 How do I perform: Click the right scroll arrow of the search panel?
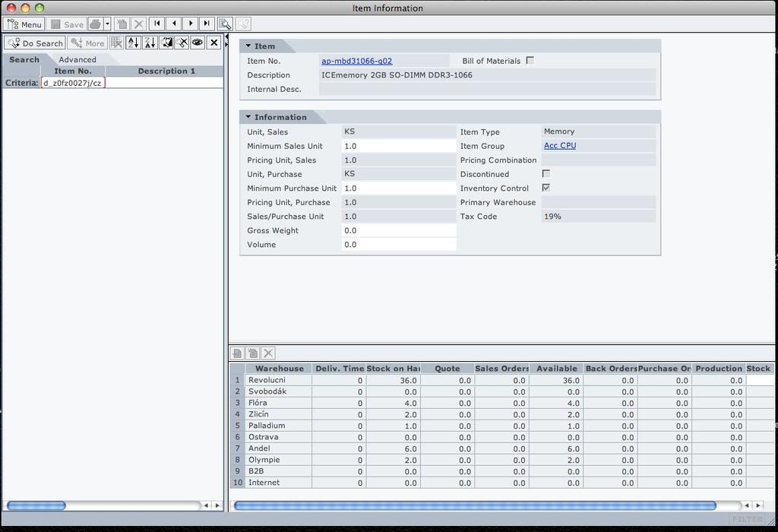217,505
